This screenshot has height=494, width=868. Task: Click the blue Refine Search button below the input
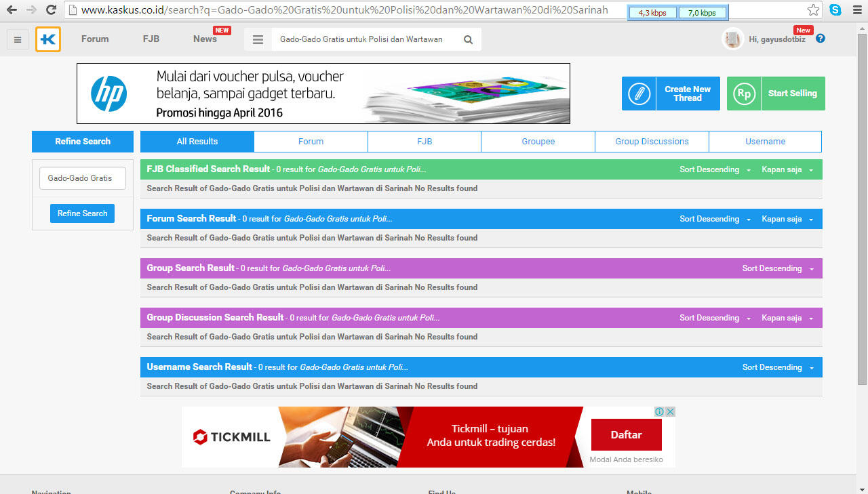(x=82, y=213)
